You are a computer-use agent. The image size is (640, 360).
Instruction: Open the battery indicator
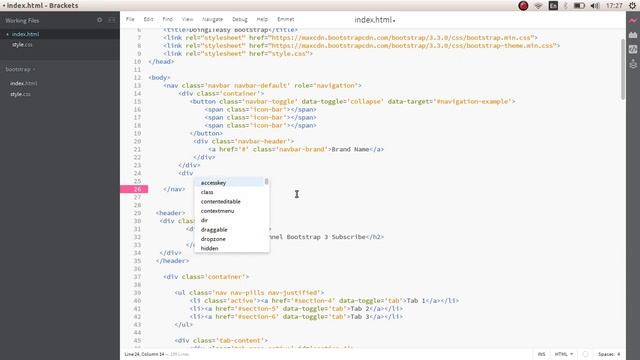[579, 6]
